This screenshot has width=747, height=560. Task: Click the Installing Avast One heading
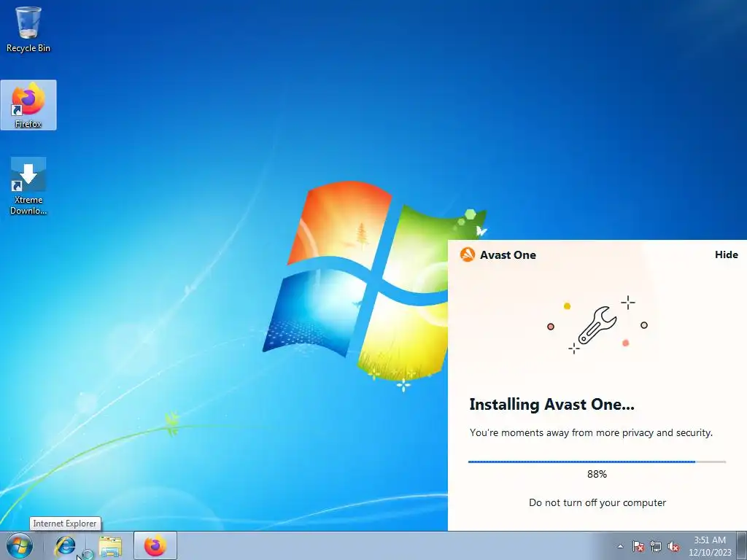(551, 404)
